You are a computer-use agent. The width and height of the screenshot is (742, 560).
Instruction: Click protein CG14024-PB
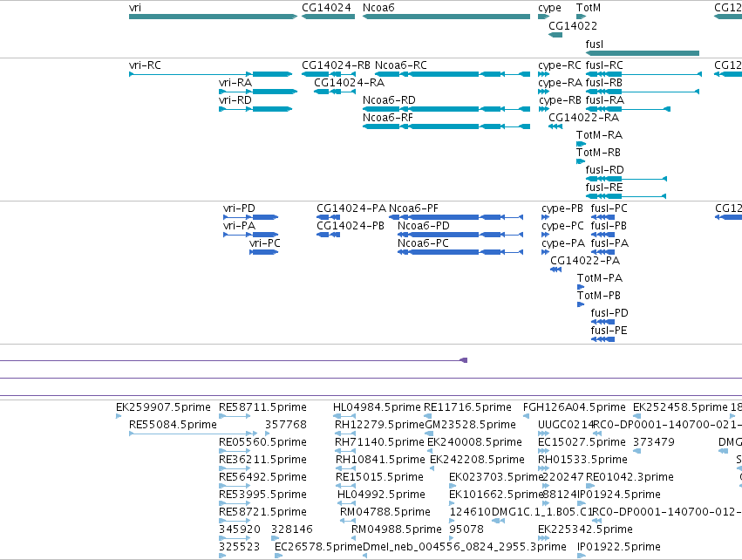coord(328,235)
